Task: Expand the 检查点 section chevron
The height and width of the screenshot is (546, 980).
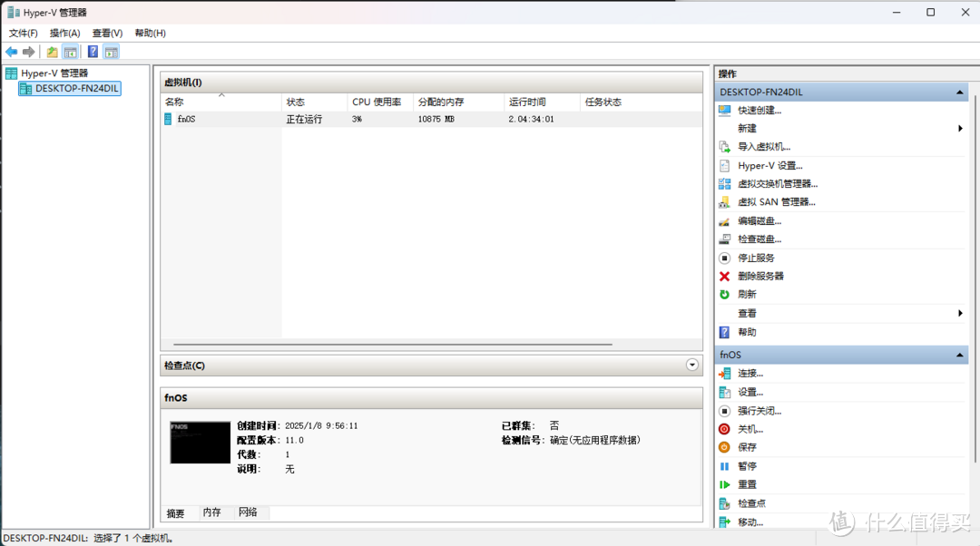Action: point(692,365)
